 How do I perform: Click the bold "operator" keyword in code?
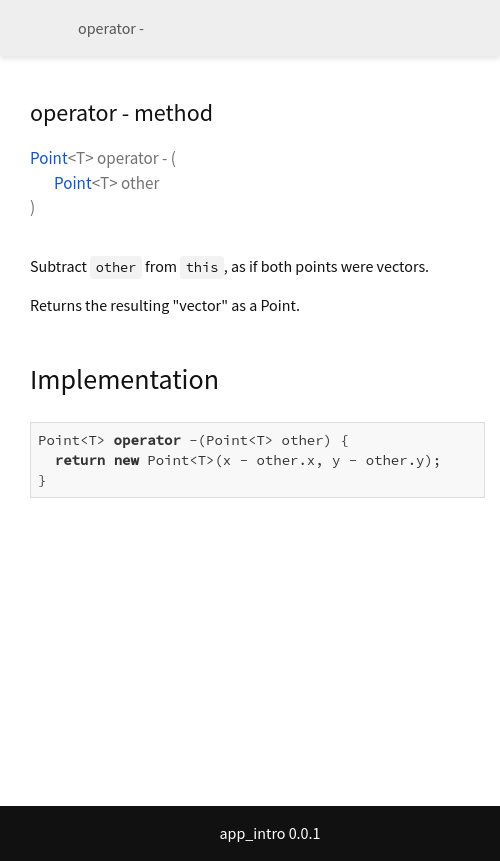click(147, 440)
